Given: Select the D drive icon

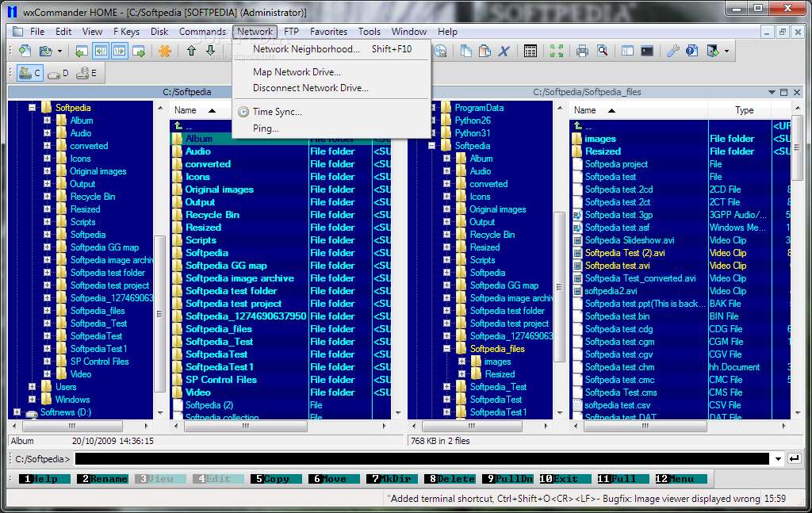Looking at the screenshot, I should (x=58, y=74).
